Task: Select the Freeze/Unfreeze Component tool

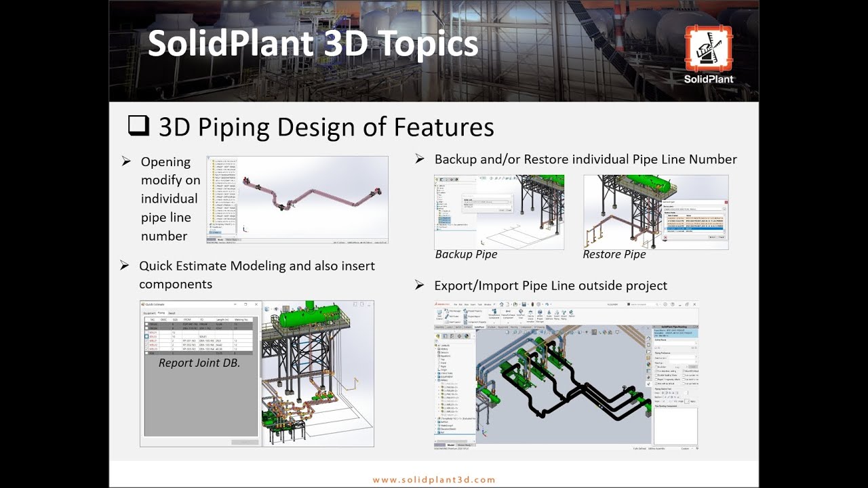Action: (507, 314)
